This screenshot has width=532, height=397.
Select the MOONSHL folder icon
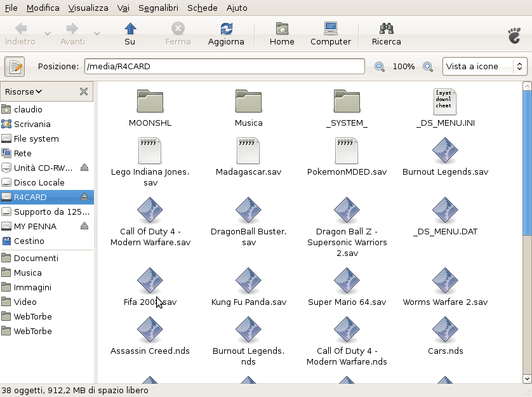pos(150,101)
